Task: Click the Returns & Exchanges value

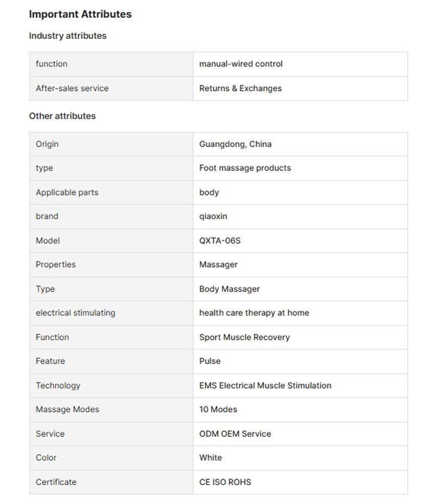Action: click(x=240, y=88)
